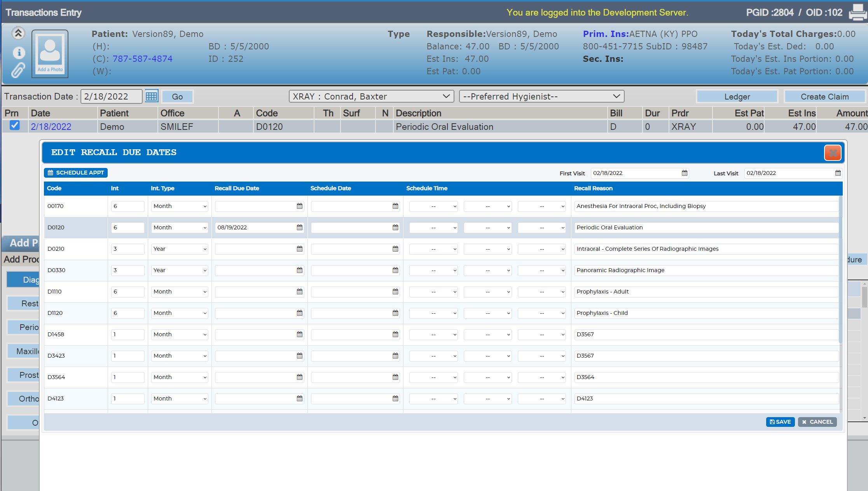Open Transaction Date calendar grid icon
This screenshot has height=491, width=868.
(x=152, y=96)
